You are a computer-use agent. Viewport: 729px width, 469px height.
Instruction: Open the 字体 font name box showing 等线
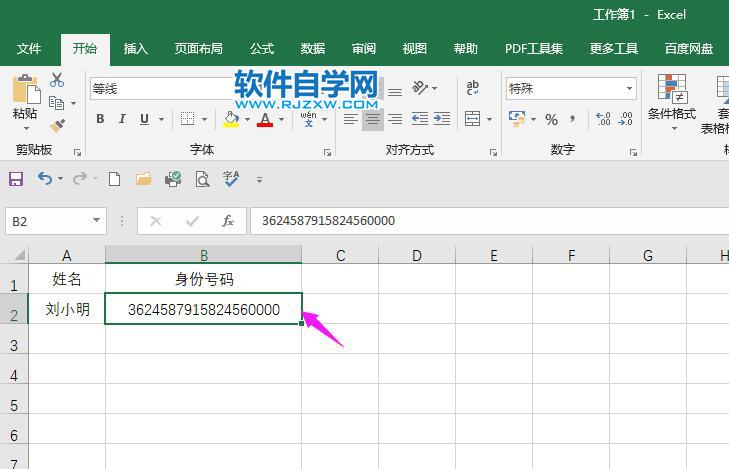coord(163,88)
